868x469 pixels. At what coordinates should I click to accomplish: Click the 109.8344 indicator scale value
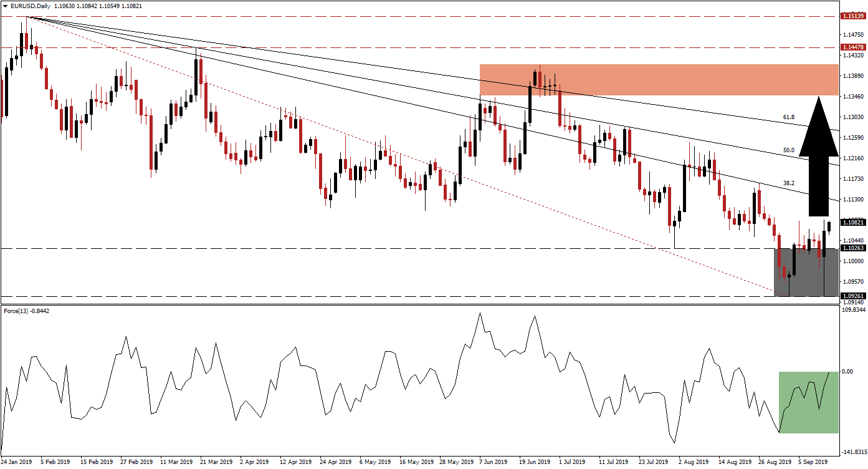coord(852,310)
